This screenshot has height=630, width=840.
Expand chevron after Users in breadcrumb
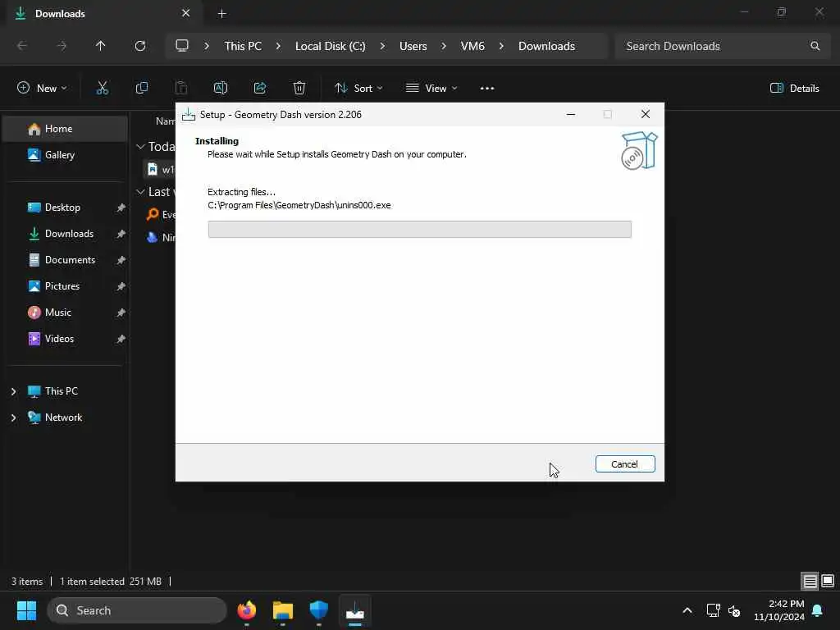(x=444, y=46)
